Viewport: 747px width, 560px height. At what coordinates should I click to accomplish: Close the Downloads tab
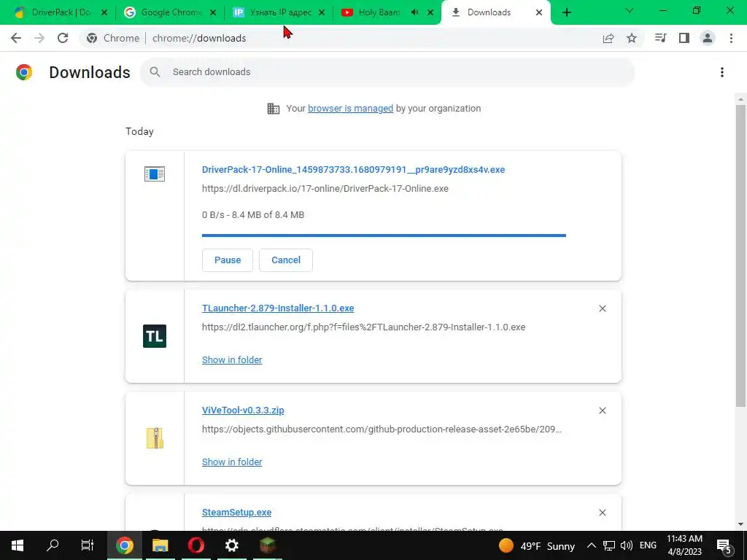click(539, 12)
